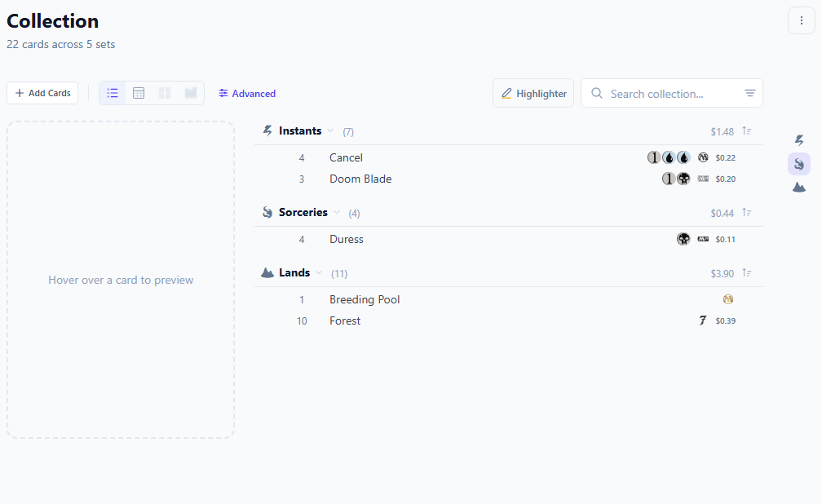This screenshot has width=822, height=504.
Task: Collapse the Instants section
Action: [x=330, y=131]
